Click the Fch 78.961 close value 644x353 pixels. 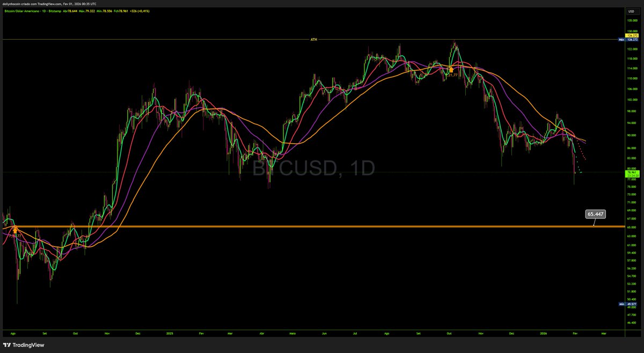(x=121, y=11)
